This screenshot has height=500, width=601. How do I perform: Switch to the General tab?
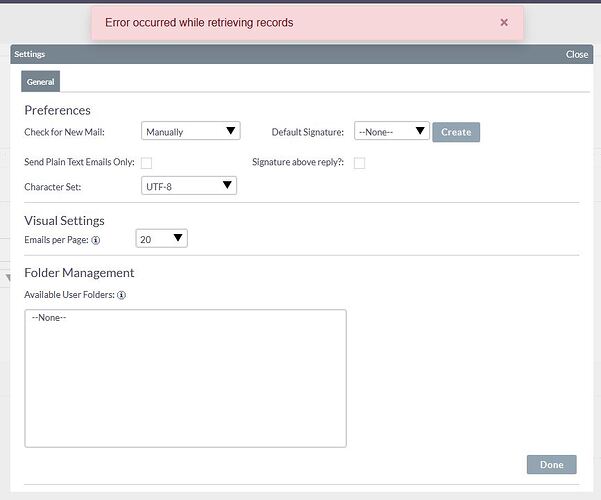coord(41,82)
